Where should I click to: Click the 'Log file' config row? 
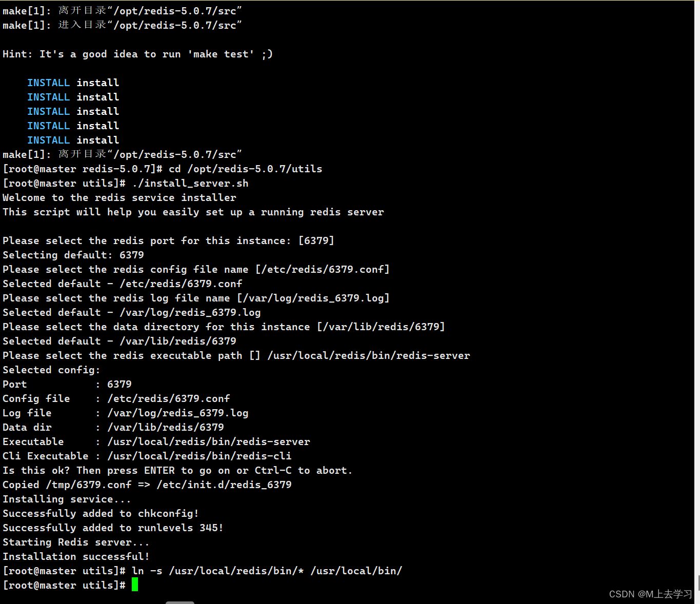point(126,413)
